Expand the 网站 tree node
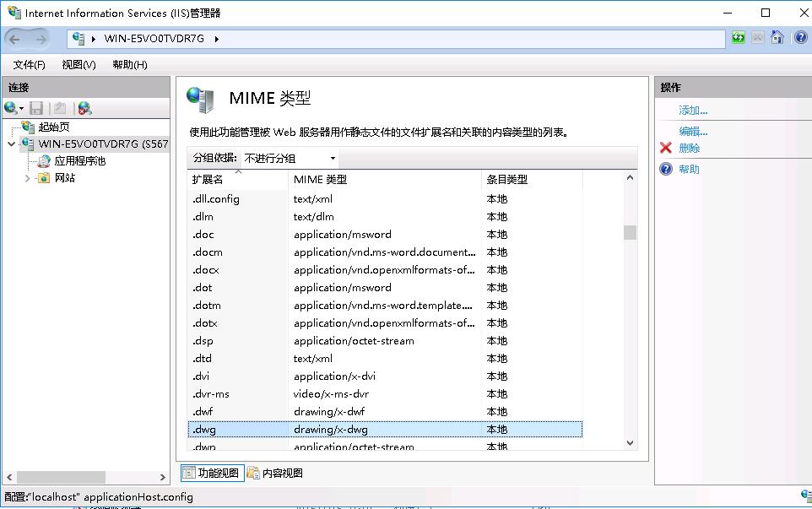This screenshot has width=812, height=509. pos(28,178)
